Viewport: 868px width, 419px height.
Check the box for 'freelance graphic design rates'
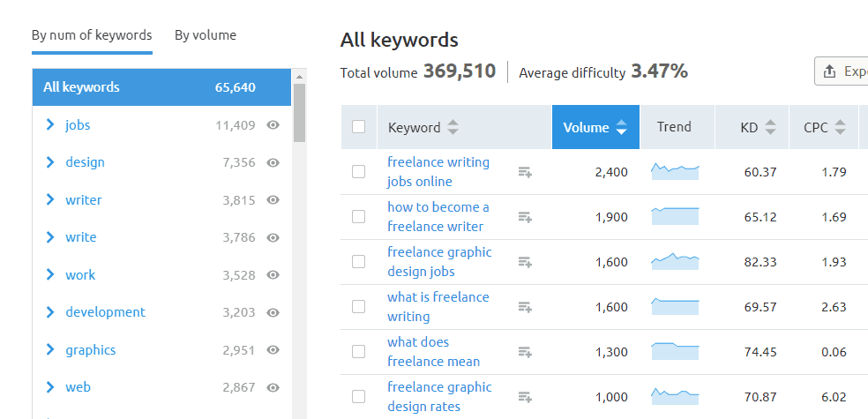[x=359, y=396]
